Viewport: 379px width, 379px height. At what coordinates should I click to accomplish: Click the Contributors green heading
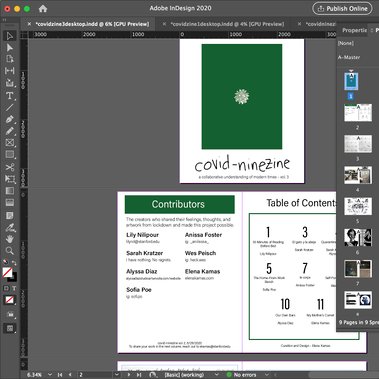click(179, 204)
